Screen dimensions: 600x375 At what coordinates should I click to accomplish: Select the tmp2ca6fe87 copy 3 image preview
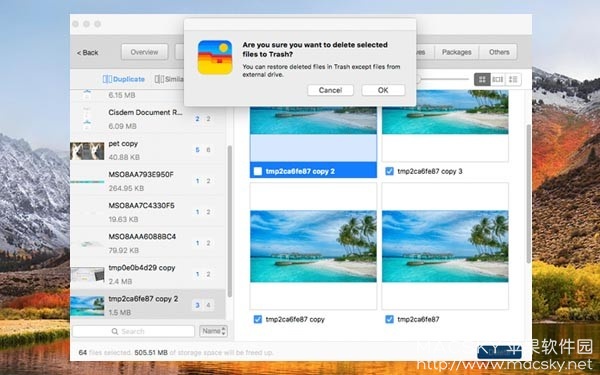point(445,112)
